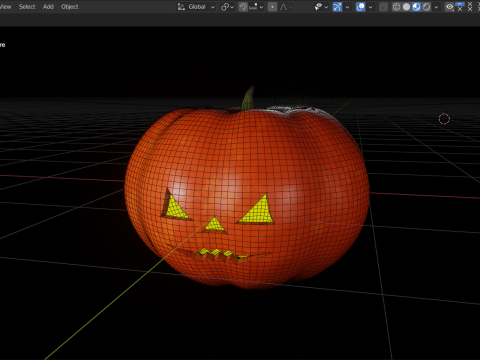Viewport: 480px width, 360px height.
Task: Open the Global transform orientation dropdown
Action: click(x=196, y=7)
